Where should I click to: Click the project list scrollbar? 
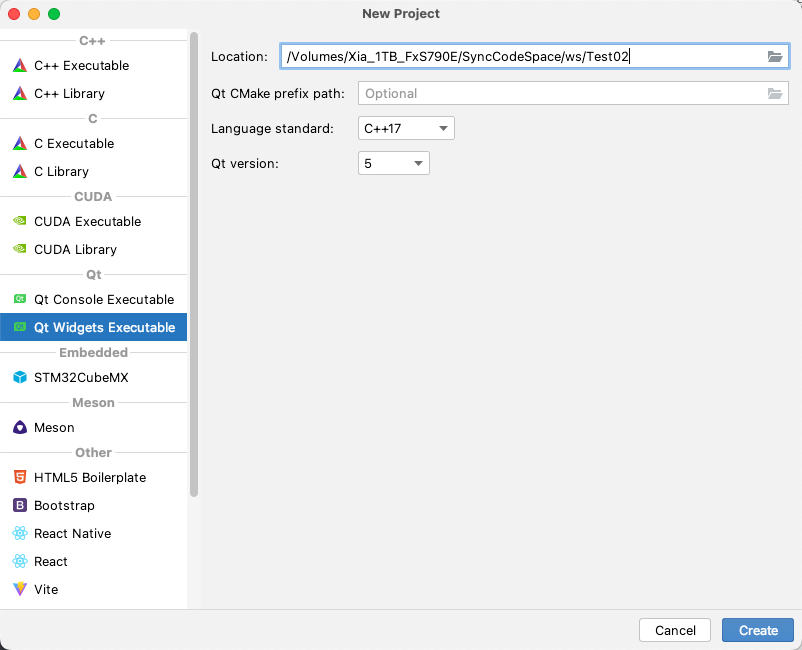(x=194, y=264)
